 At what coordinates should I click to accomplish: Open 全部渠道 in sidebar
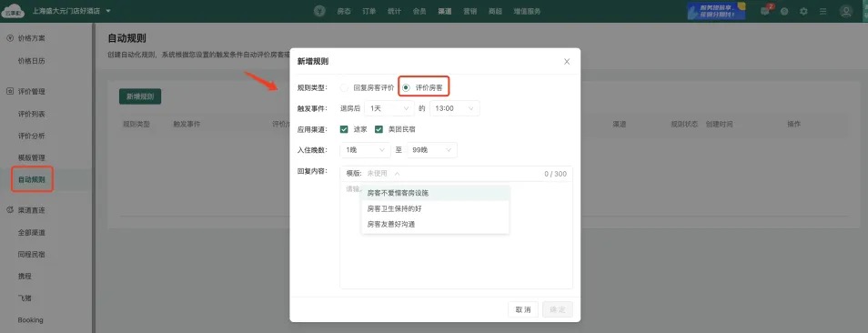(32, 232)
